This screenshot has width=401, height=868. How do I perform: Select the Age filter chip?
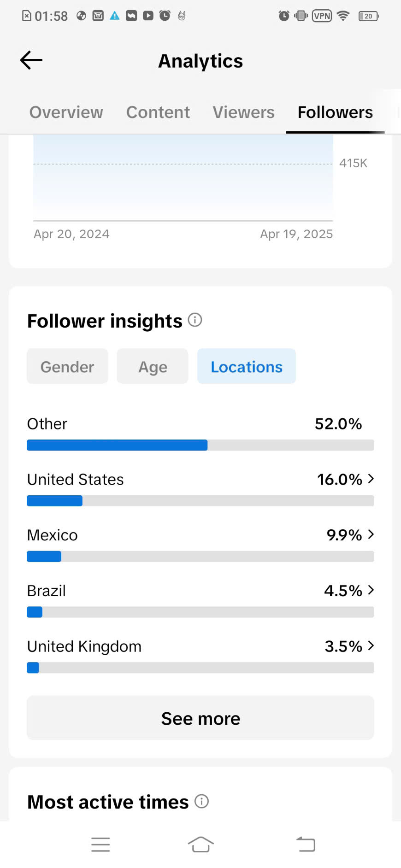click(153, 366)
